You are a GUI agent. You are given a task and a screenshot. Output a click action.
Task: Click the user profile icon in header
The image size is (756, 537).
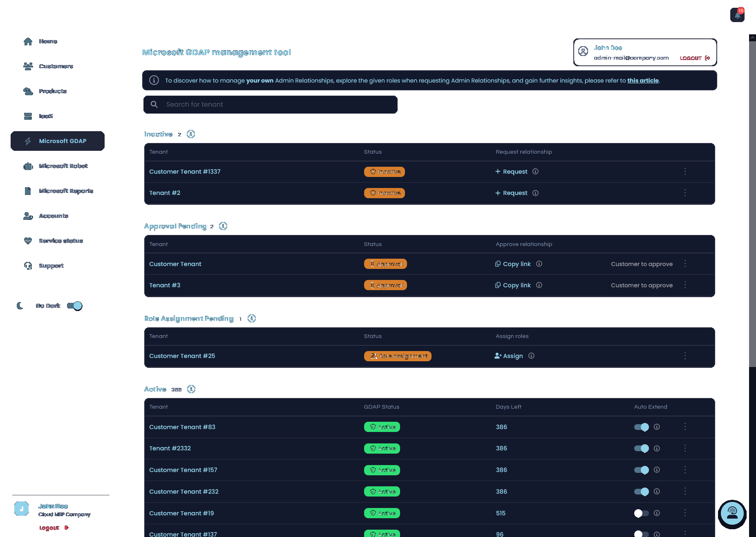[x=583, y=51]
